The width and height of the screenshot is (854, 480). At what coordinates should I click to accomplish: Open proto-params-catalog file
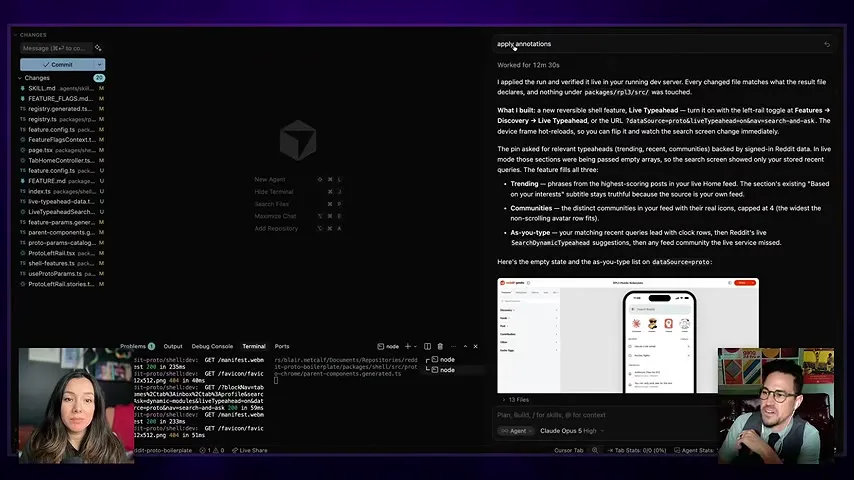pyautogui.click(x=62, y=242)
